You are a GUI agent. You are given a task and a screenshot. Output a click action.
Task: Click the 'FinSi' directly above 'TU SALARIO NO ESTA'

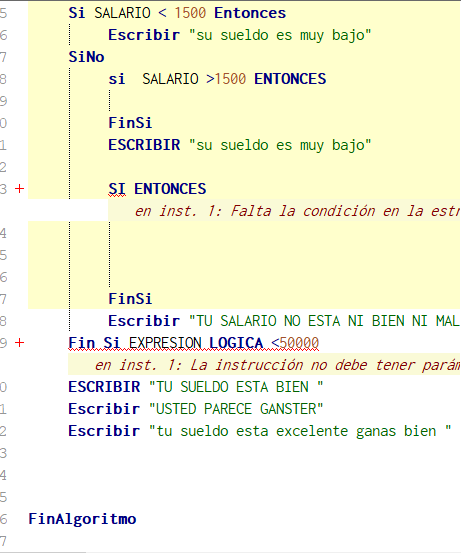tap(130, 299)
